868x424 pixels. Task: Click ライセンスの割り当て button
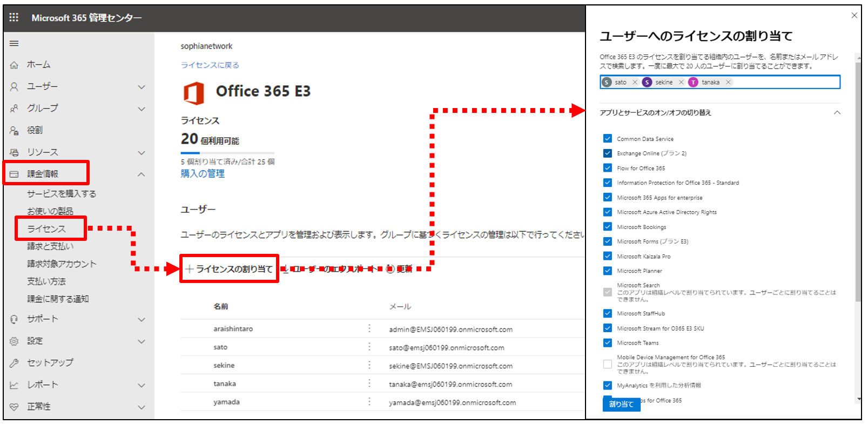(x=229, y=268)
